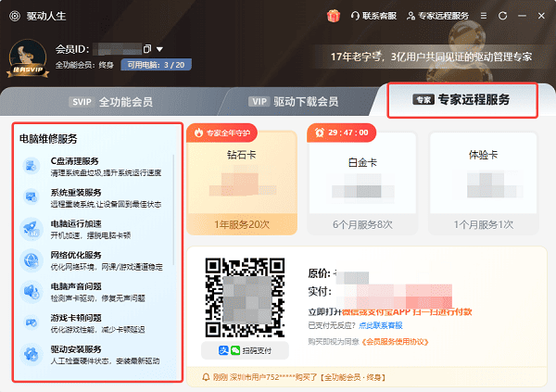Click the 可用电脑: 3 / 20 badge

(156, 65)
